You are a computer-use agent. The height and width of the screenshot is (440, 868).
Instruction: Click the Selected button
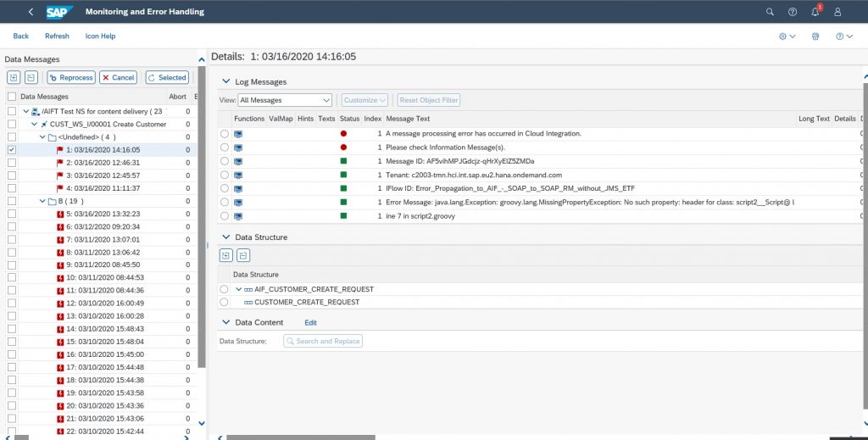point(167,77)
